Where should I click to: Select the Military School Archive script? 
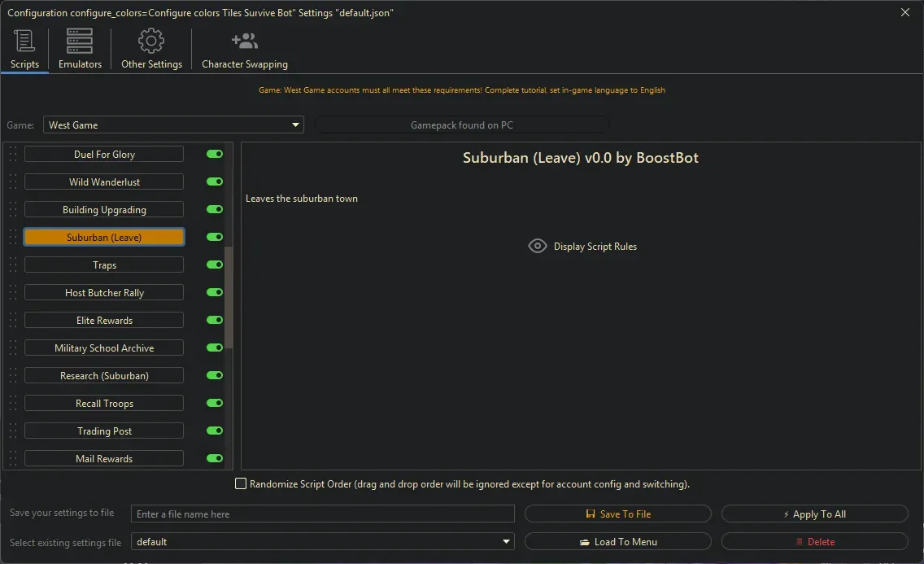(104, 348)
